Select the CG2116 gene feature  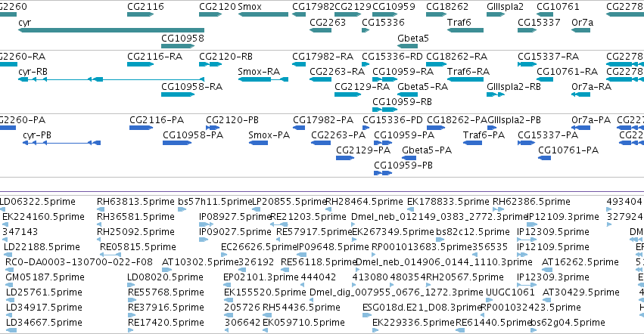(140, 14)
